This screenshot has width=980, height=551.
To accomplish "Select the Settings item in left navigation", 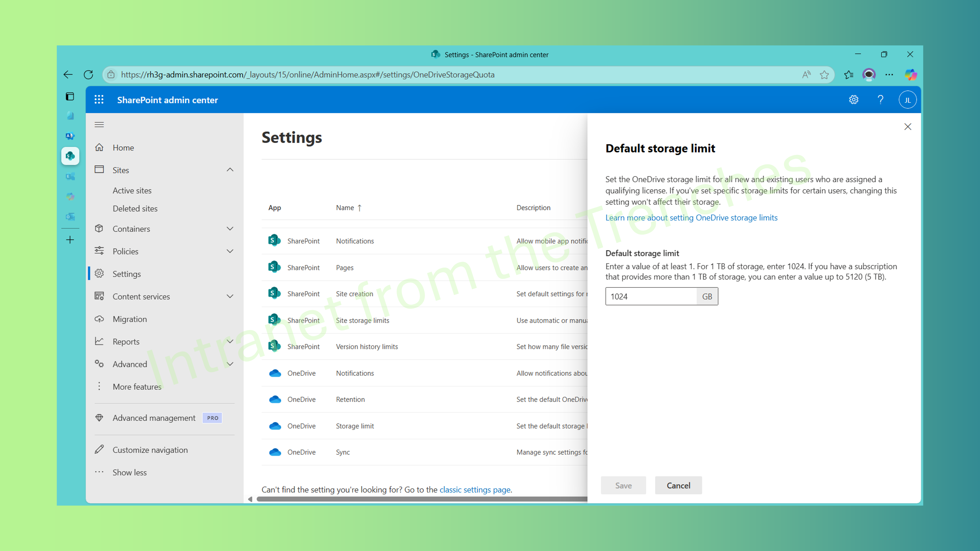I will pyautogui.click(x=127, y=273).
